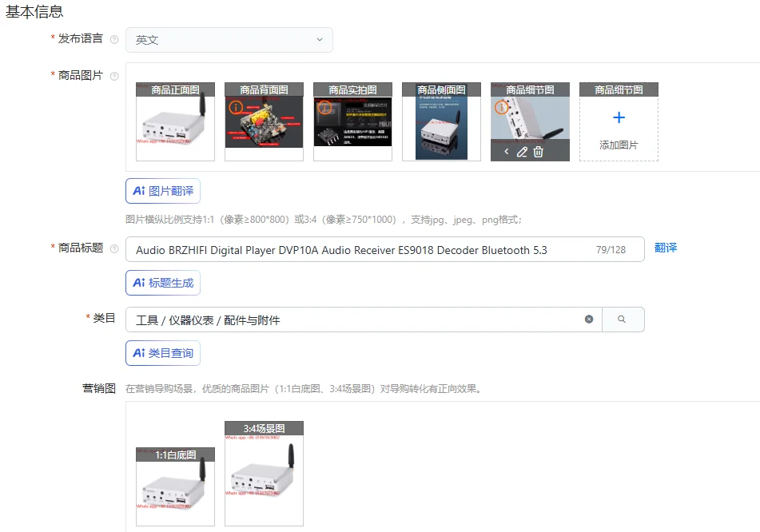
Task: Select the 商品侧面图 thumbnail
Action: tap(442, 121)
